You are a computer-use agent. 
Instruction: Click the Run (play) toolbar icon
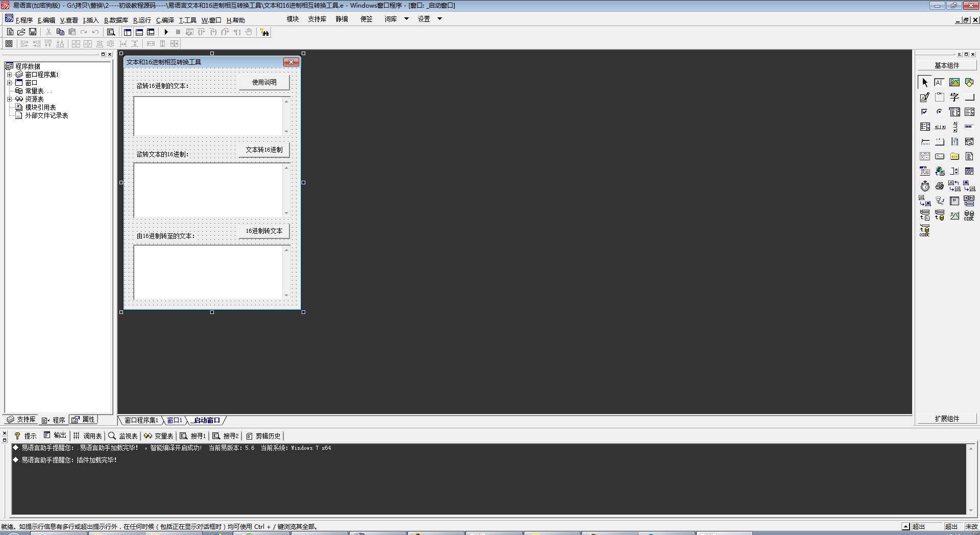click(x=166, y=32)
